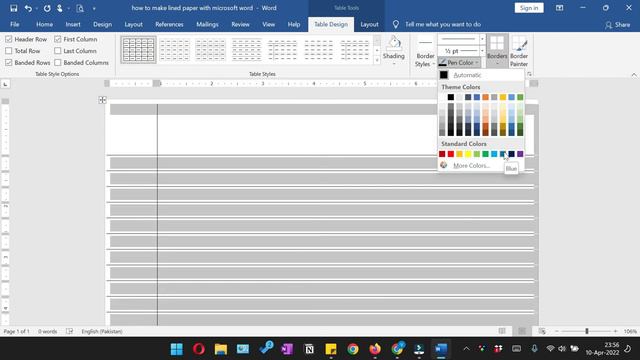Switch to the Home tab
This screenshot has width=640, height=360.
click(x=44, y=24)
